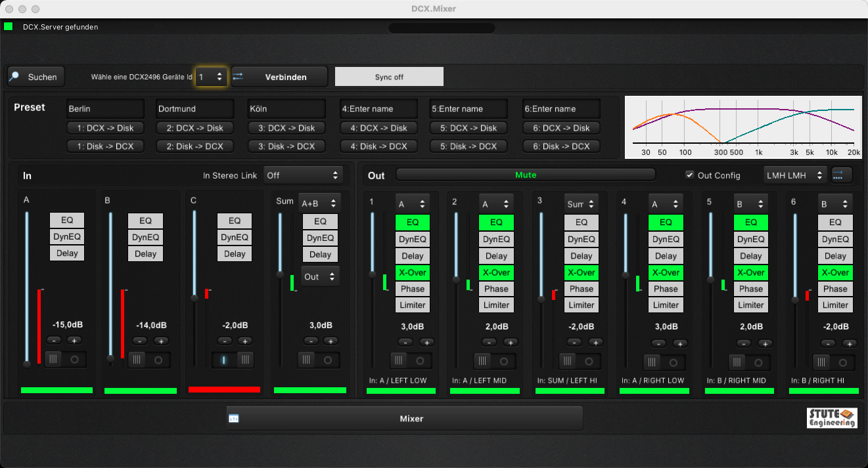Screen dimensions: 868x468
Task: Open output 3 Sum source dropdown
Action: (x=582, y=204)
